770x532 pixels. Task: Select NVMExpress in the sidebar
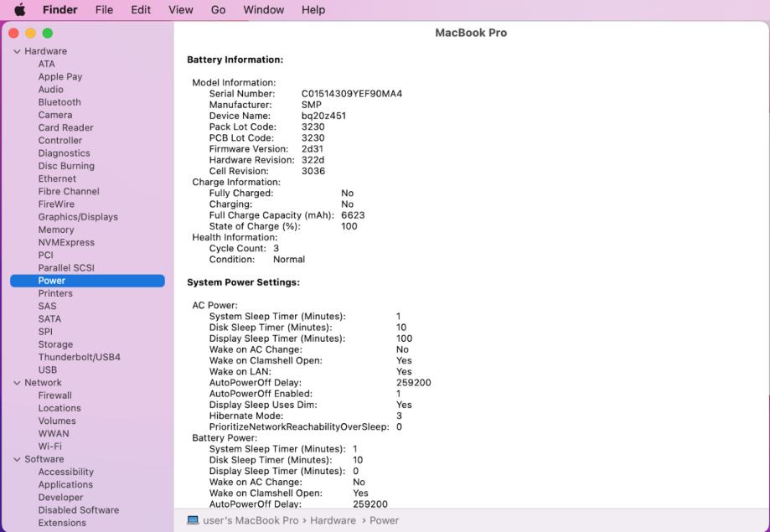(66, 243)
